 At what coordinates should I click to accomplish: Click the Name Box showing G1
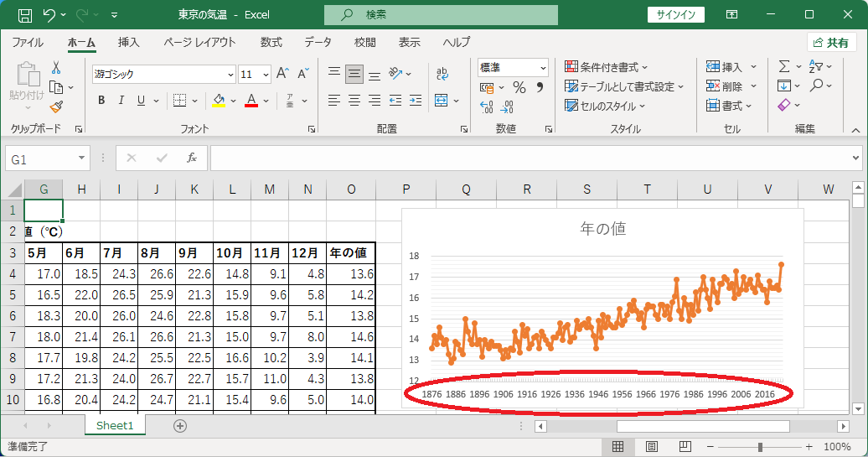coord(47,159)
